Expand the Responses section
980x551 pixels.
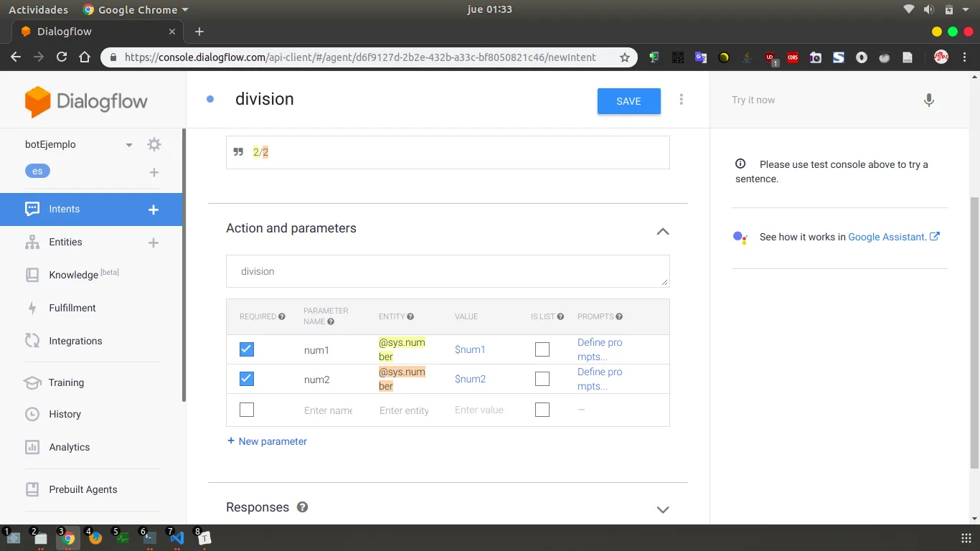(x=662, y=509)
